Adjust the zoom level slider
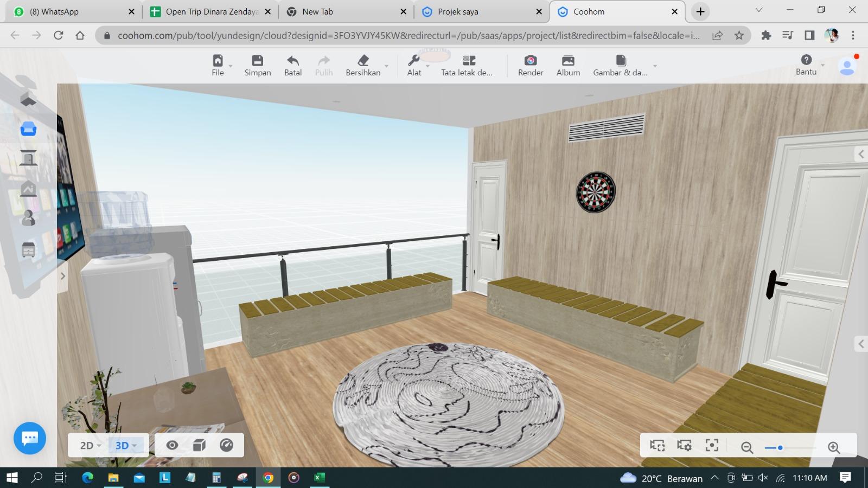The image size is (868, 488). pyautogui.click(x=790, y=448)
